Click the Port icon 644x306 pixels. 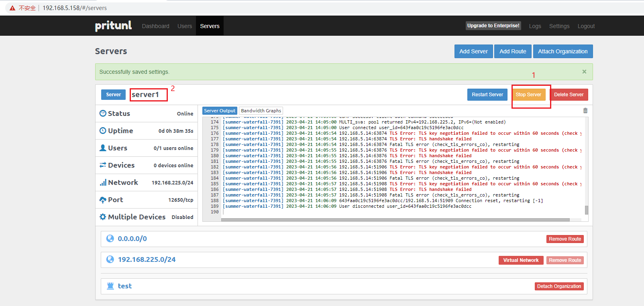click(x=103, y=200)
